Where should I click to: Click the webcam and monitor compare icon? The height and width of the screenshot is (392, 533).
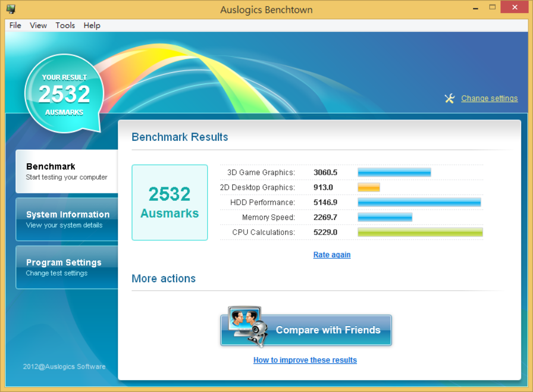click(x=248, y=326)
